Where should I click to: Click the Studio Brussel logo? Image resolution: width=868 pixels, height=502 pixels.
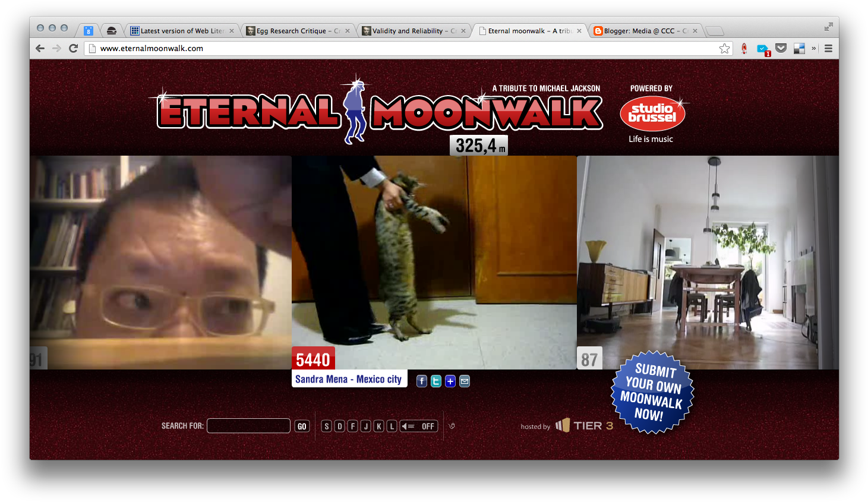pyautogui.click(x=652, y=113)
